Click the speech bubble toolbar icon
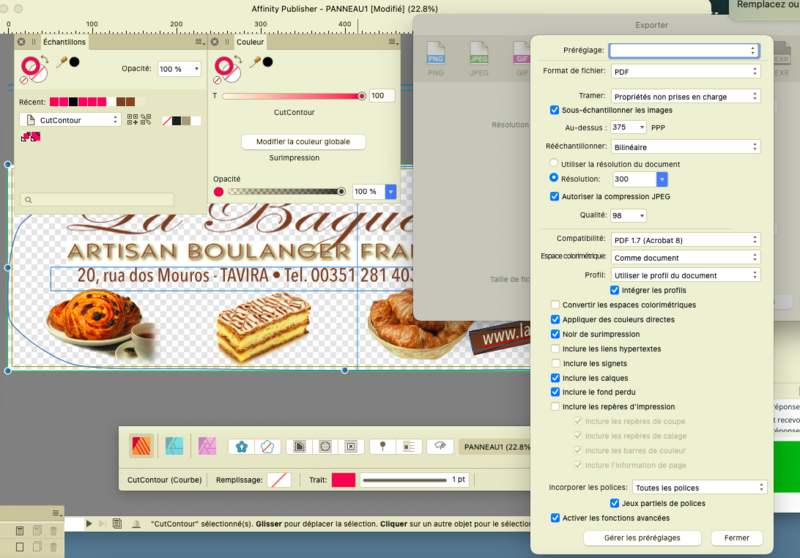This screenshot has height=558, width=800. 440,446
